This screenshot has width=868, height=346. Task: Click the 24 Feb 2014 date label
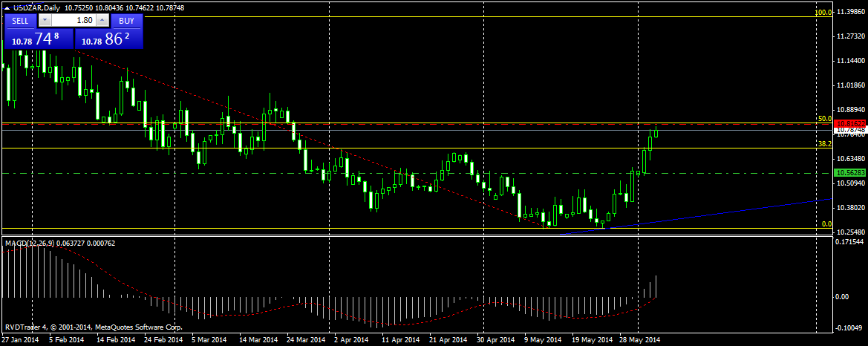[164, 339]
